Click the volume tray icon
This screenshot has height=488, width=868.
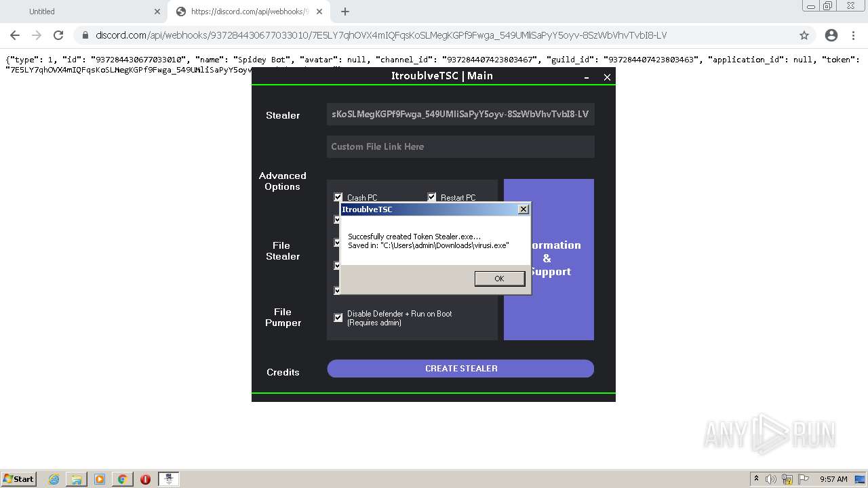pos(771,479)
